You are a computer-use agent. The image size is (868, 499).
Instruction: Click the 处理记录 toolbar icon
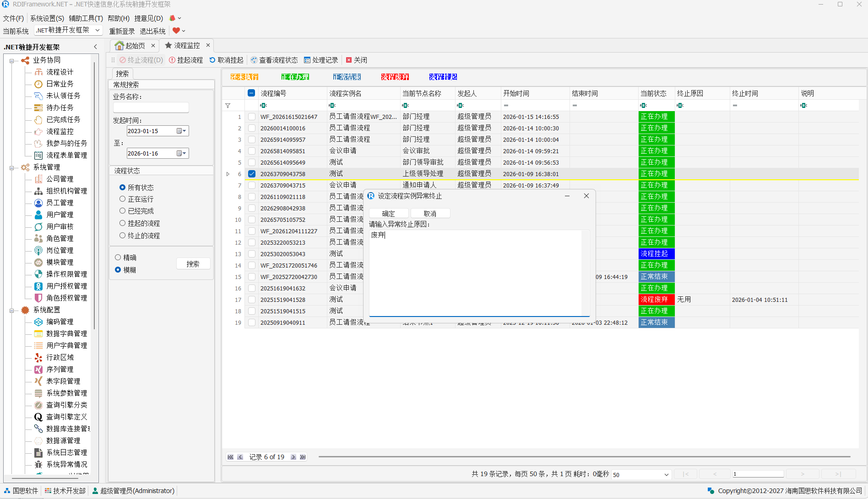[307, 60]
